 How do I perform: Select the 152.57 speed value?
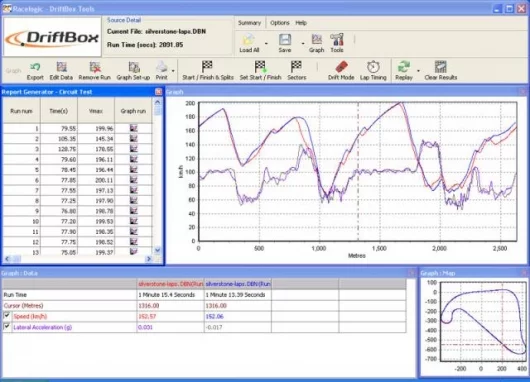point(147,316)
